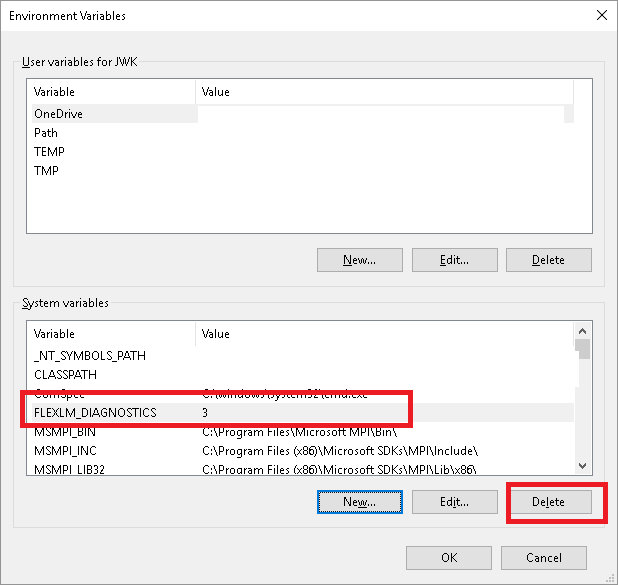Delete the selected system variable
The width and height of the screenshot is (618, 585).
tap(548, 502)
